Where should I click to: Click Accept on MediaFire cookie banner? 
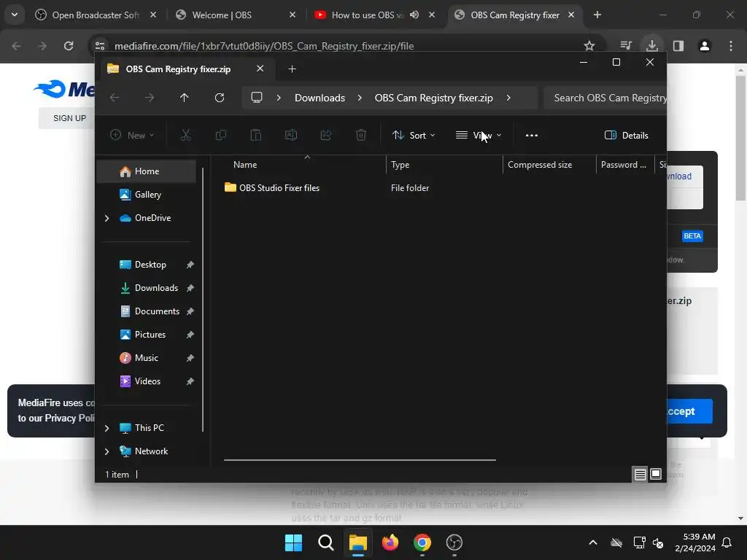(689, 411)
